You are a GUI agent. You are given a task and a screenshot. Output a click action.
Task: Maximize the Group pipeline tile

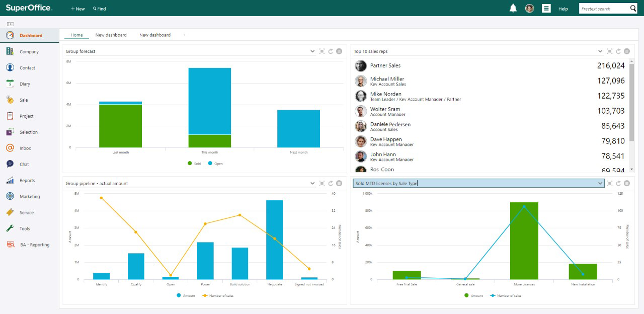coord(322,183)
